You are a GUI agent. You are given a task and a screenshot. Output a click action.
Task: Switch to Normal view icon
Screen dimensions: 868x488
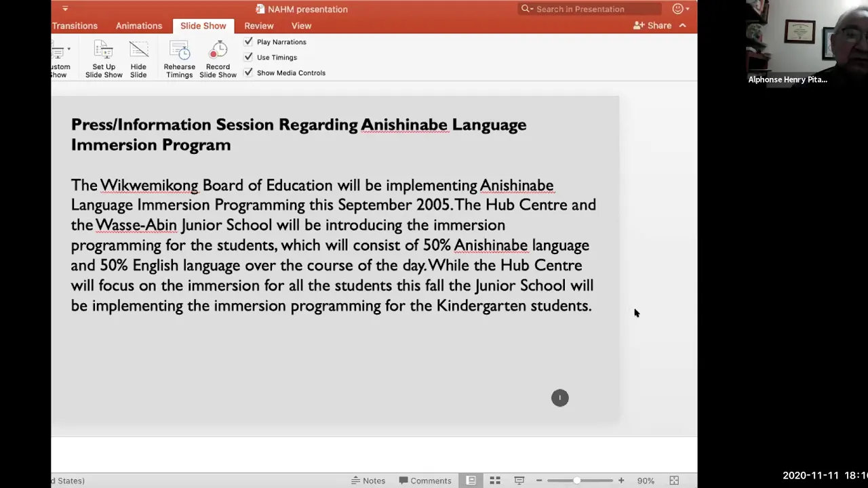coord(471,481)
